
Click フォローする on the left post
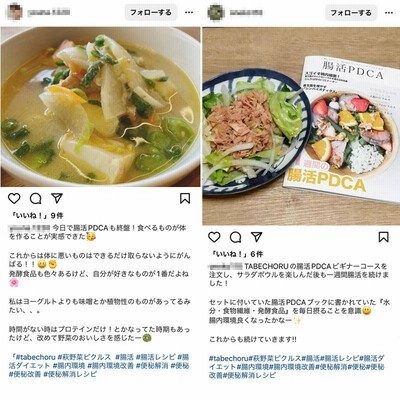(x=151, y=13)
